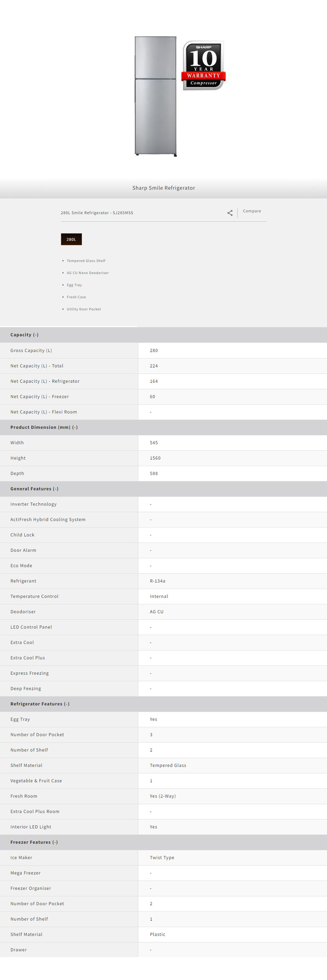
Task: Select the 280L capacity option button
Action: tap(71, 239)
